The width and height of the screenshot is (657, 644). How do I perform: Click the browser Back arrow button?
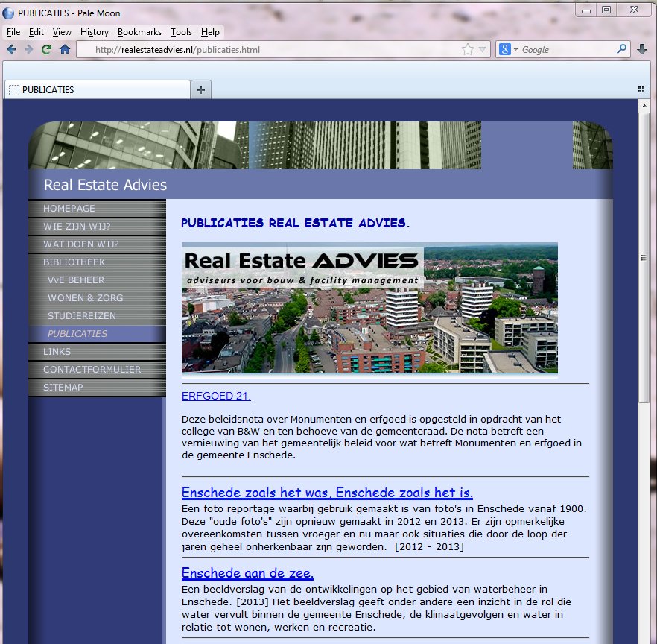[x=11, y=50]
